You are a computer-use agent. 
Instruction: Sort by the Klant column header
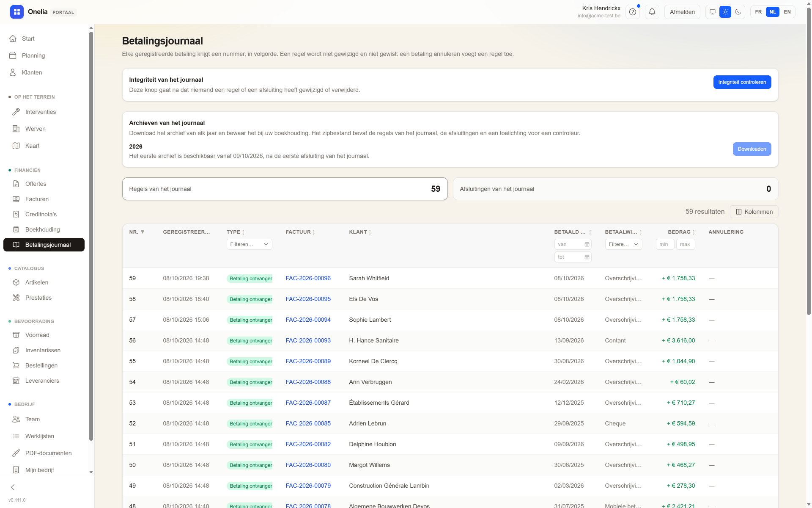click(360, 232)
